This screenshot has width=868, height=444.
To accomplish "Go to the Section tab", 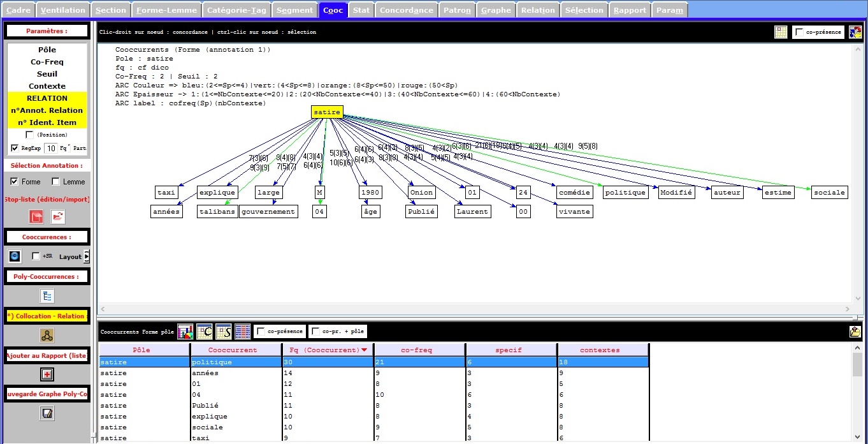I will (111, 10).
